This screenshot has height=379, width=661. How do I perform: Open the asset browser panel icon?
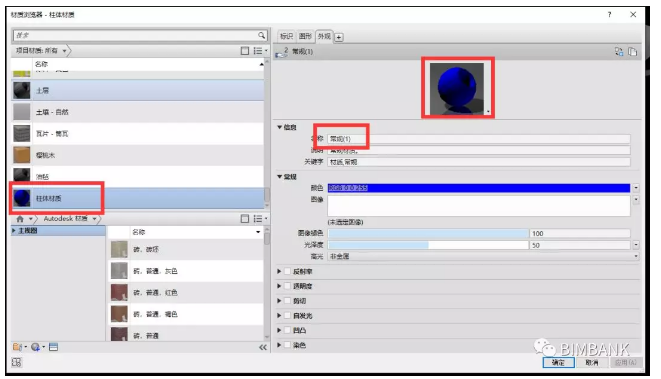[53, 347]
